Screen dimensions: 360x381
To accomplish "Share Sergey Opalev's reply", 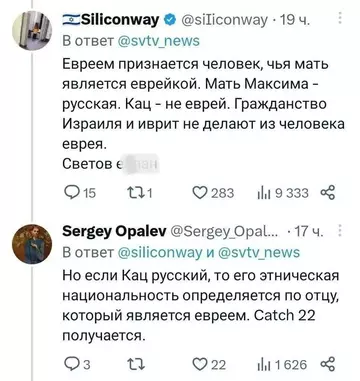I will pos(327,364).
